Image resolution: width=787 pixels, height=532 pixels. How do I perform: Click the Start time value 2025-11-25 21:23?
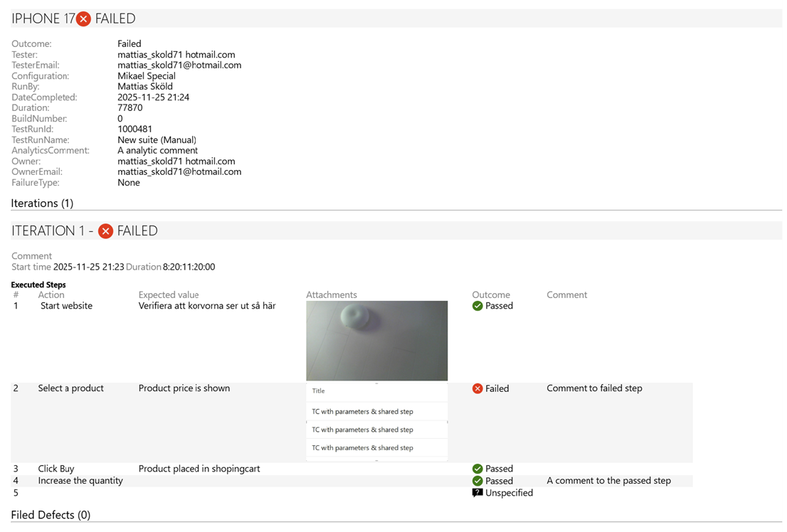point(89,267)
